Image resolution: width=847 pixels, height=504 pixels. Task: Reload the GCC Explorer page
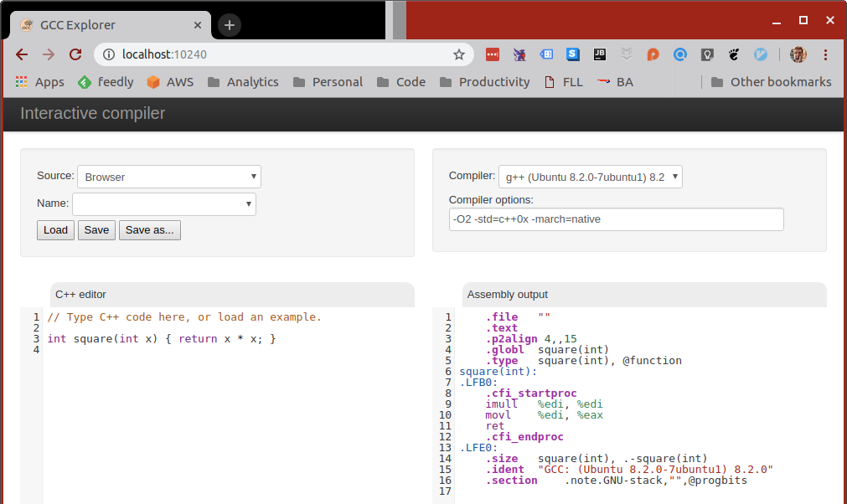(75, 54)
